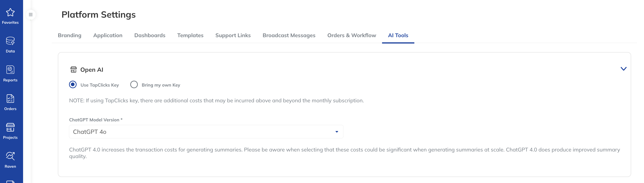Open the Data section icon
The image size is (644, 183).
pos(10,41)
